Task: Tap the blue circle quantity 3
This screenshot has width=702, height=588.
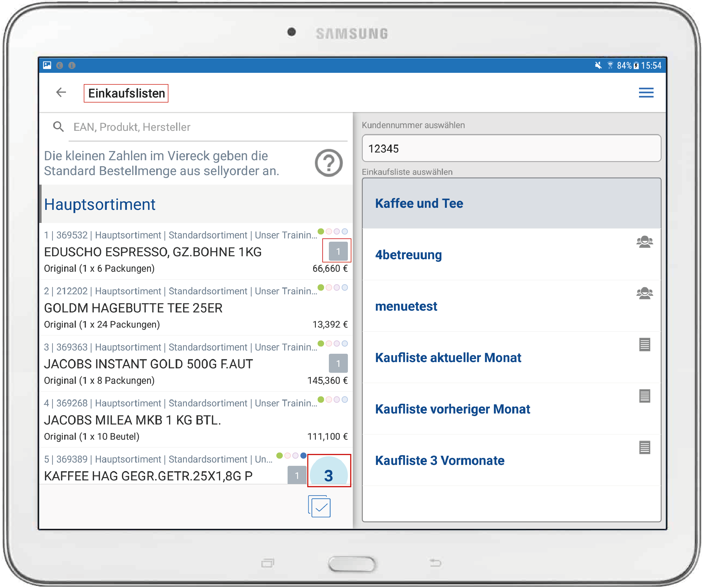Action: tap(329, 474)
